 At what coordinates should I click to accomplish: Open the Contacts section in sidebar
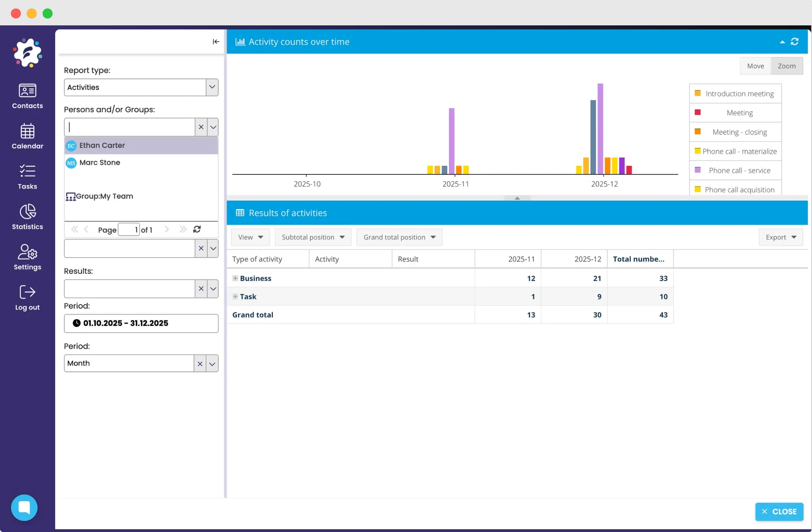click(x=27, y=96)
